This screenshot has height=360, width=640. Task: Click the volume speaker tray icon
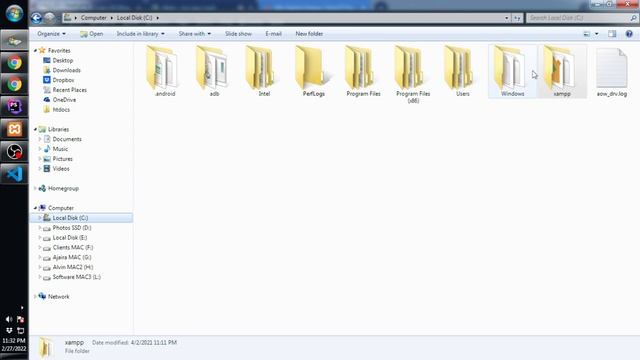tap(9, 319)
